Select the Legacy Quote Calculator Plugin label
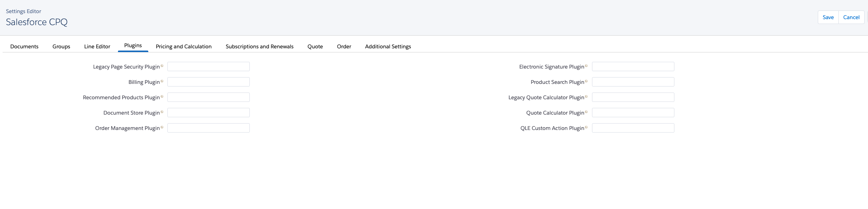Image resolution: width=868 pixels, height=209 pixels. coord(546,97)
